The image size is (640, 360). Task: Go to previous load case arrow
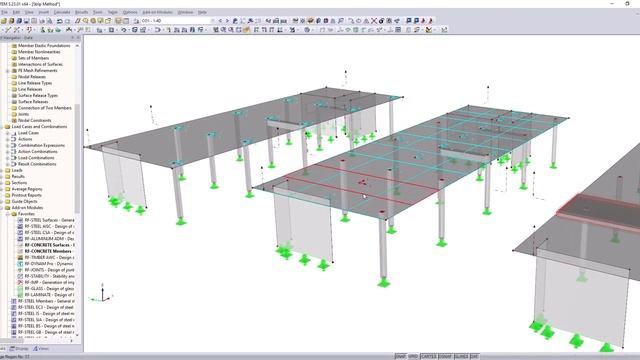coord(220,20)
